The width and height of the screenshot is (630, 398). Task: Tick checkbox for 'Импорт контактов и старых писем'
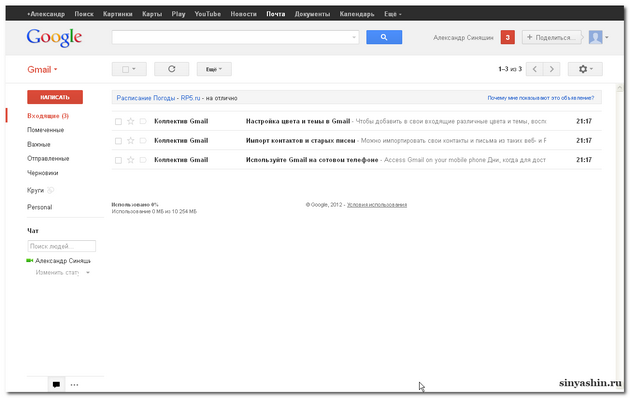(118, 141)
